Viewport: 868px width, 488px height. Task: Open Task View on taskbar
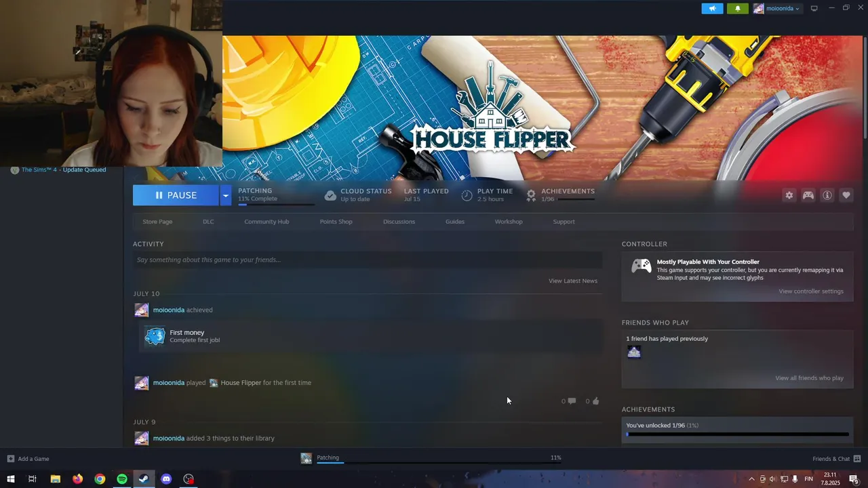click(x=32, y=479)
